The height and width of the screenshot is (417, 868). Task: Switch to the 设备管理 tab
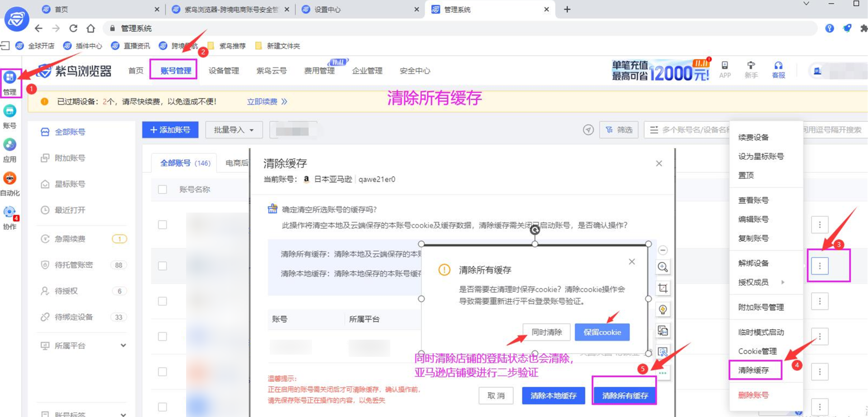pyautogui.click(x=224, y=71)
